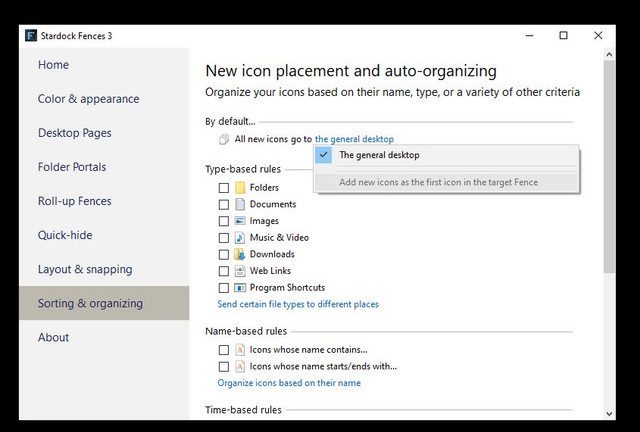
Task: Click 'Organize icons based on their name' link
Action: [x=289, y=383]
